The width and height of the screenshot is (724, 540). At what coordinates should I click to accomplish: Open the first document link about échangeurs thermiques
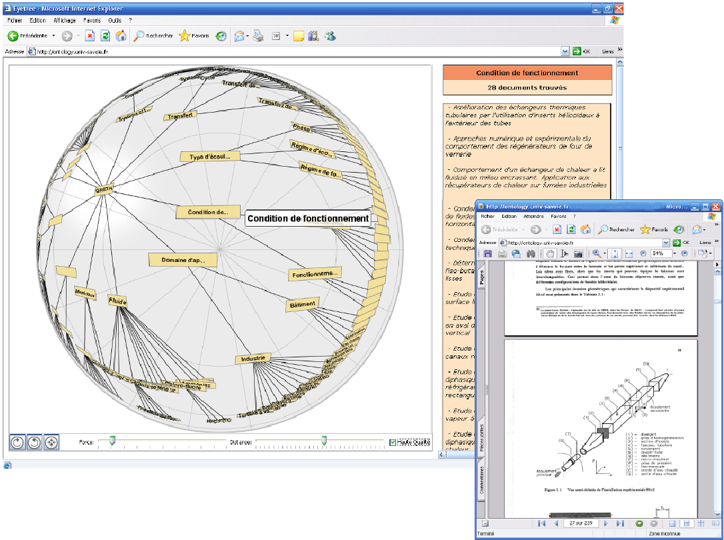click(523, 115)
